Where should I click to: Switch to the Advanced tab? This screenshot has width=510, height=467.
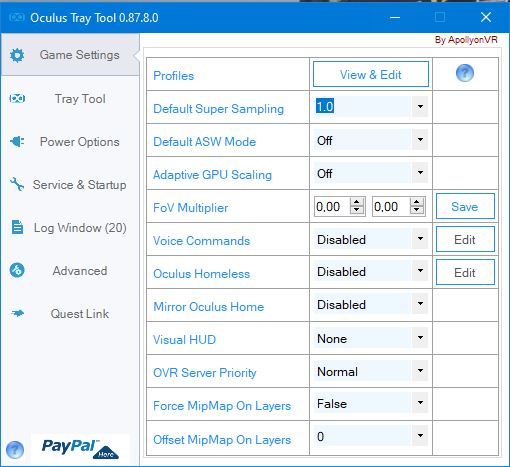click(x=70, y=271)
